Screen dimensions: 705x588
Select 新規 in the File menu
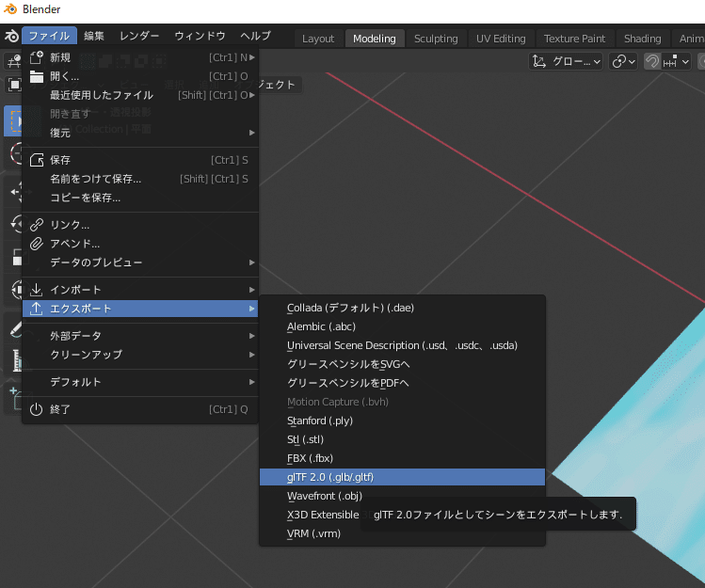click(140, 57)
